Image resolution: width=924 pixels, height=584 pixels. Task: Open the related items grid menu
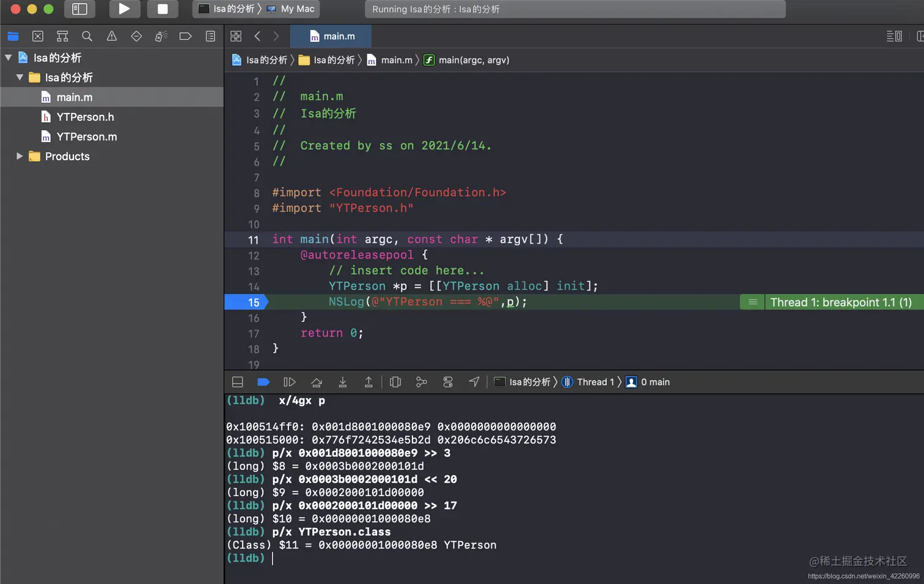[236, 36]
